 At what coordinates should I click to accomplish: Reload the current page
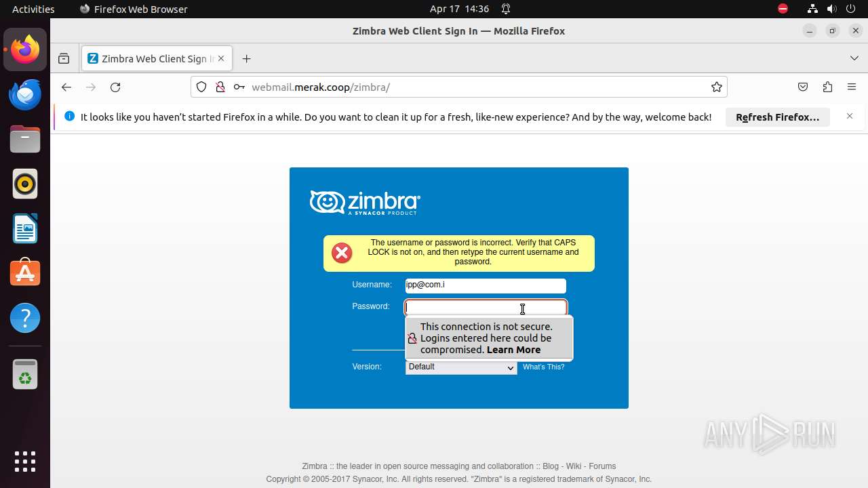pos(115,87)
